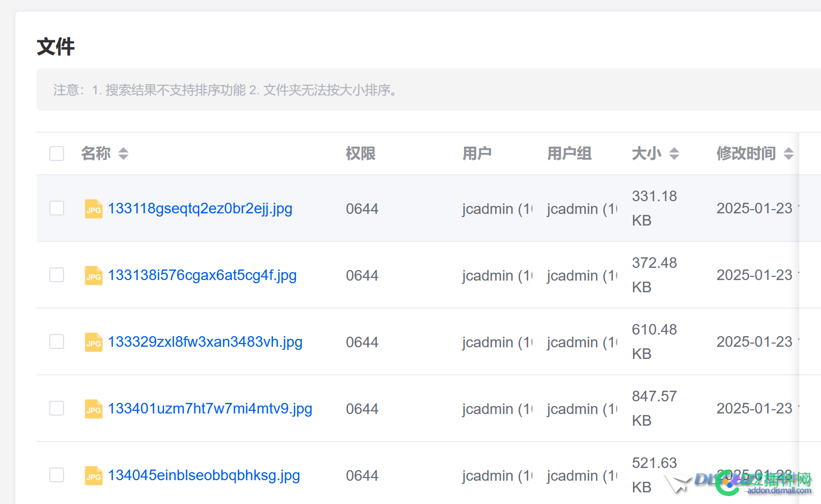Click JPG icon of 133329zxl8fw3xan3483vh.jpg
Screen dimensions: 821x504
pos(94,342)
